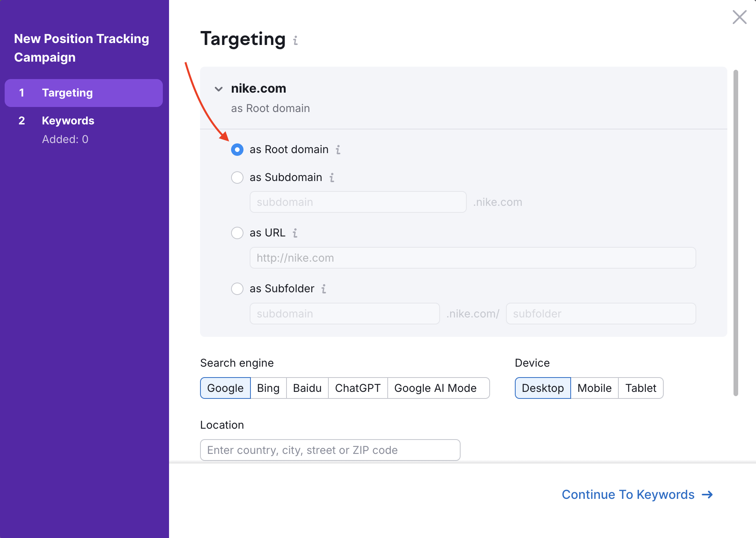Click the info icon beside "as Root domain"
The width and height of the screenshot is (756, 538).
pos(338,150)
